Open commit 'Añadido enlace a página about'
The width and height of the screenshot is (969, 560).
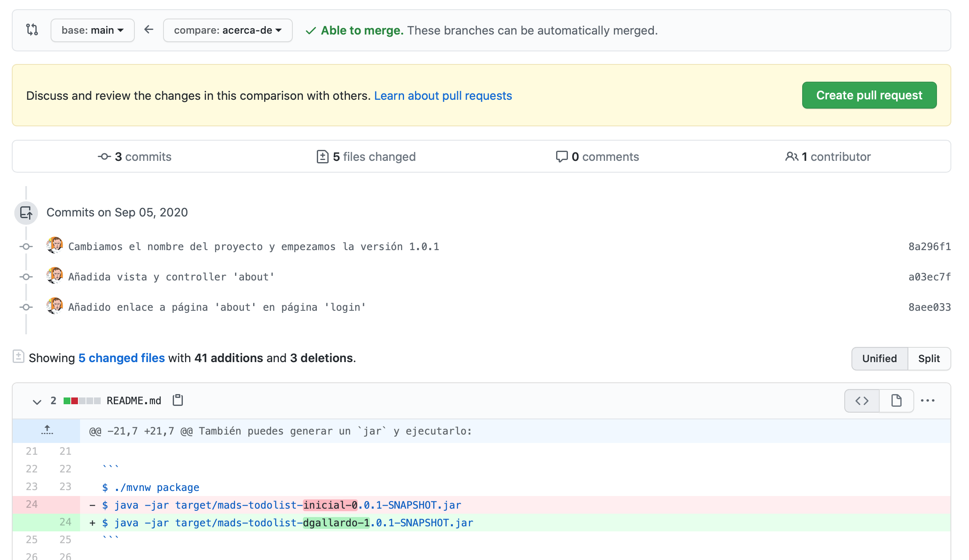coord(217,307)
